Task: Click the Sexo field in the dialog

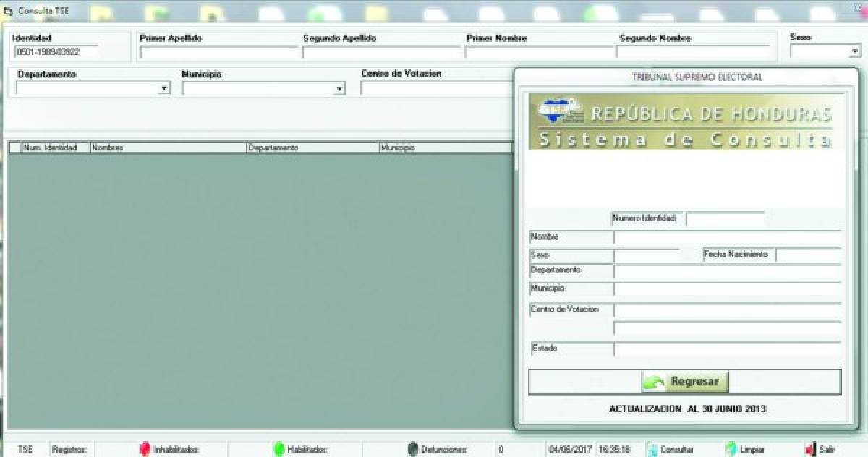Action: pyautogui.click(x=647, y=256)
